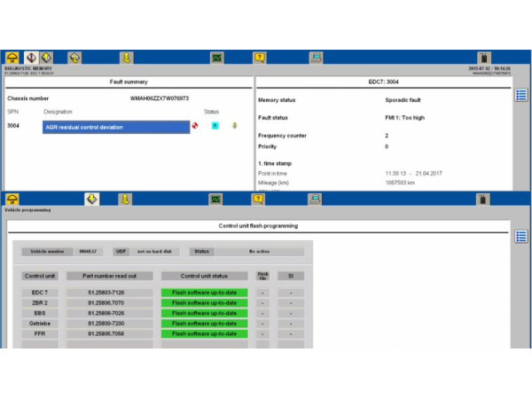Click the Control unit status column header
The width and height of the screenshot is (532, 399).
point(205,276)
